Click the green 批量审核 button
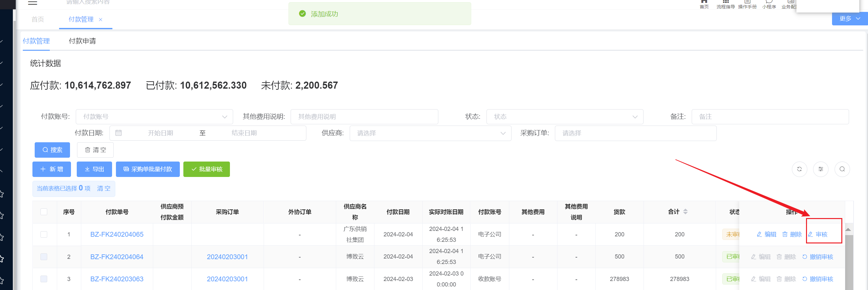 pyautogui.click(x=206, y=169)
